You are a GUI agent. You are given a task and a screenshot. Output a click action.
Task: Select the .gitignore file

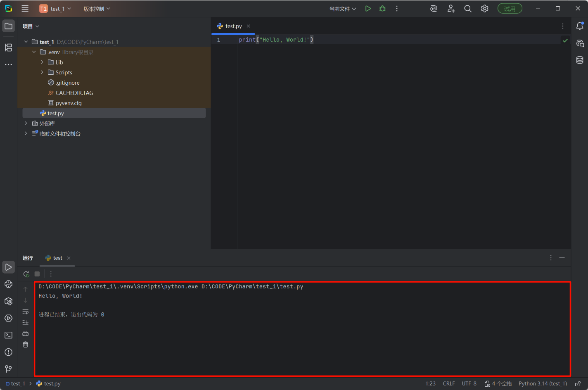[64, 83]
